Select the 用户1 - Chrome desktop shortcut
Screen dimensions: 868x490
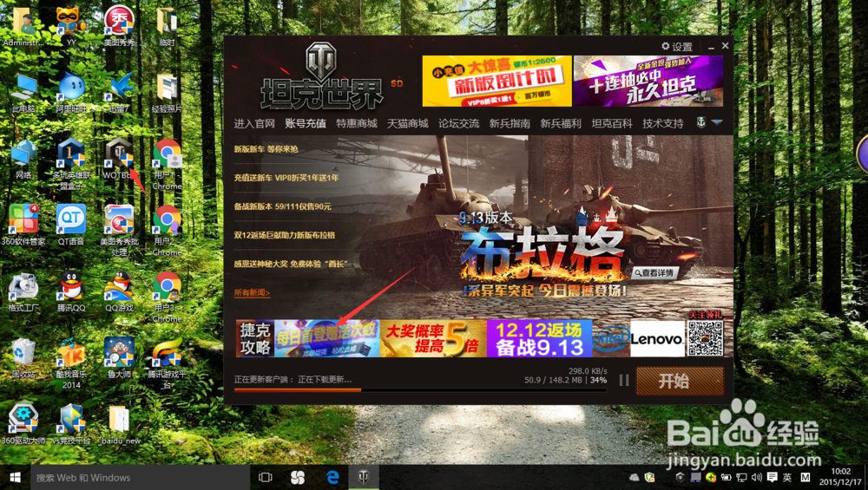point(167,164)
